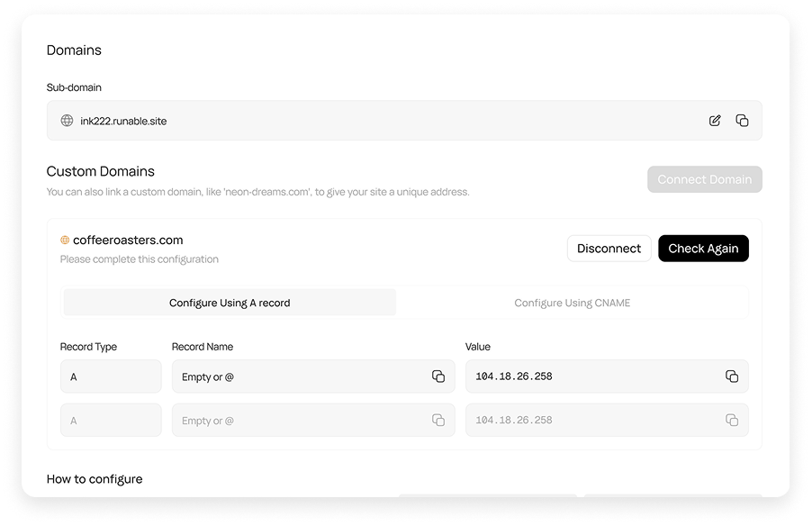Screen dimensions: 812x526
Task: Copy the second row's Record Name
Action: 438,420
